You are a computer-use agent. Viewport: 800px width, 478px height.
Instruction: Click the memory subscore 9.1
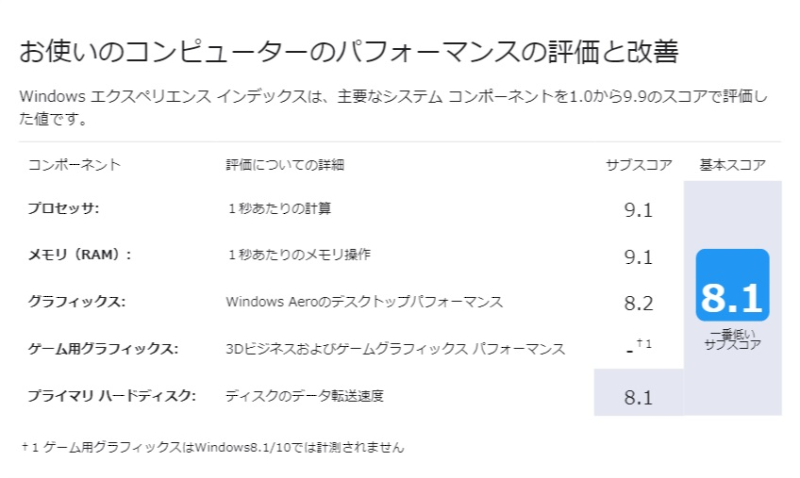(638, 257)
